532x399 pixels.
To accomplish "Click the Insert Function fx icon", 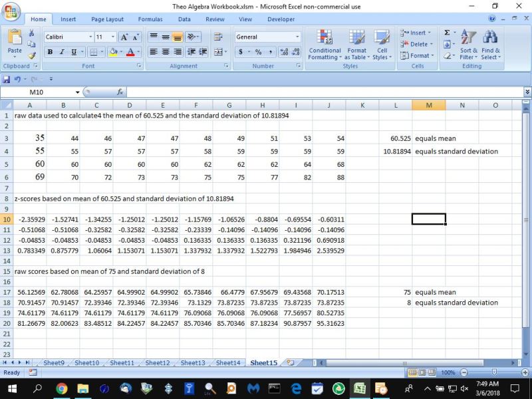I will [x=120, y=92].
